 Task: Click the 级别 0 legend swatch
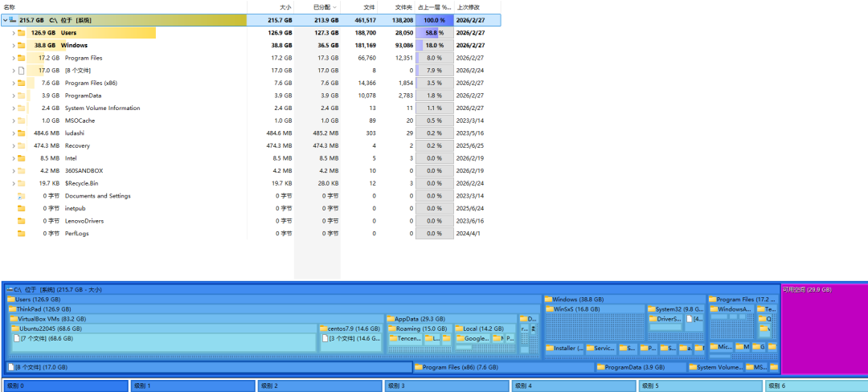pos(65,386)
